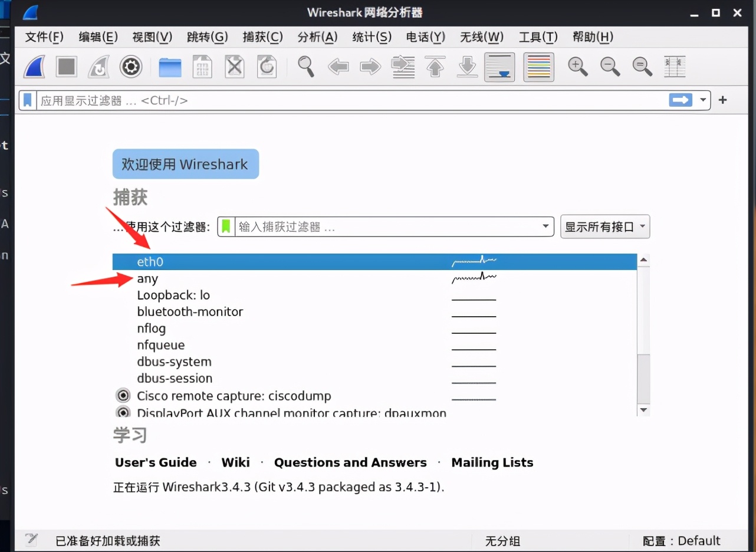The width and height of the screenshot is (756, 552).
Task: Restart the current capture
Action: 98,67
